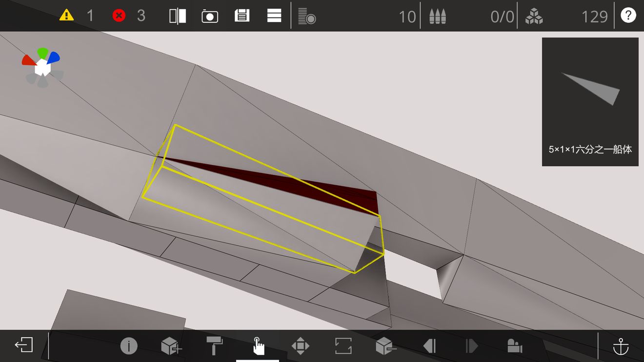Image resolution: width=644 pixels, height=362 pixels.
Task: Click the block count cubes icon
Action: (534, 16)
